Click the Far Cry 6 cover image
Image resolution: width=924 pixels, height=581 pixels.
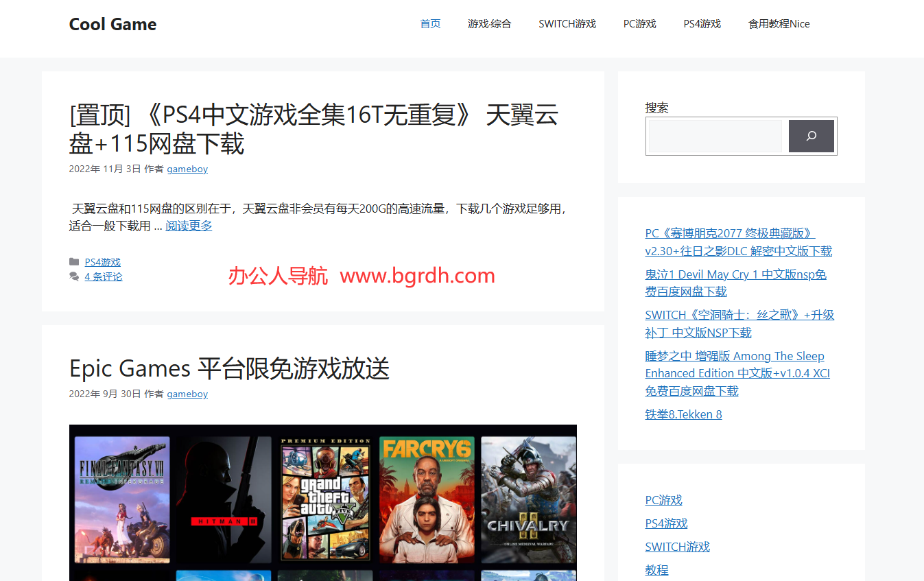[427, 500]
